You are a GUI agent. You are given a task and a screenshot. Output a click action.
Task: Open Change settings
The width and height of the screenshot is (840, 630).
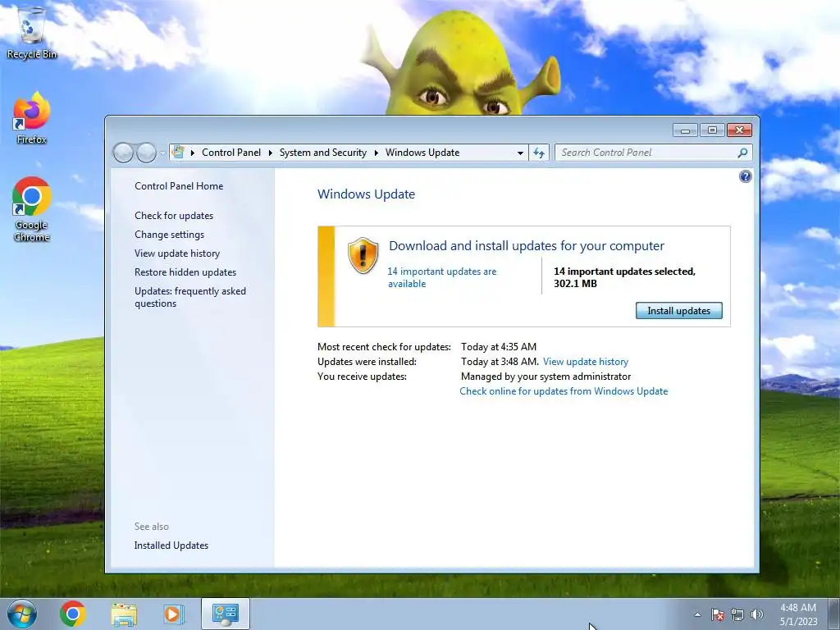click(x=169, y=234)
